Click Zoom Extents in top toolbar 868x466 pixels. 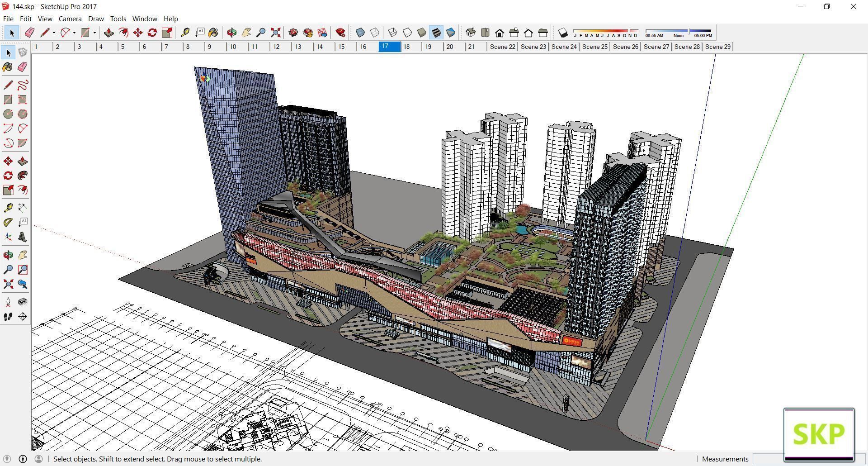click(275, 33)
